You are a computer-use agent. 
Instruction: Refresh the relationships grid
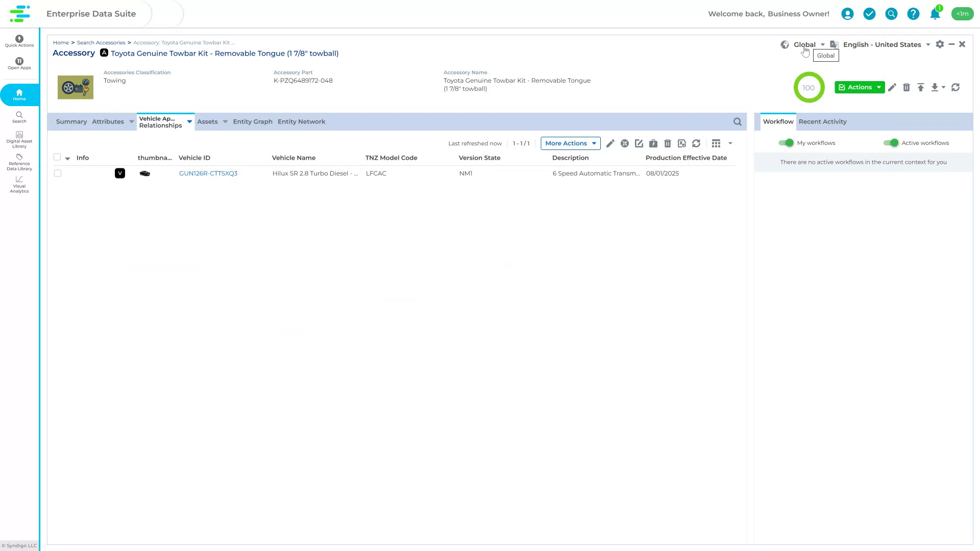tap(696, 143)
